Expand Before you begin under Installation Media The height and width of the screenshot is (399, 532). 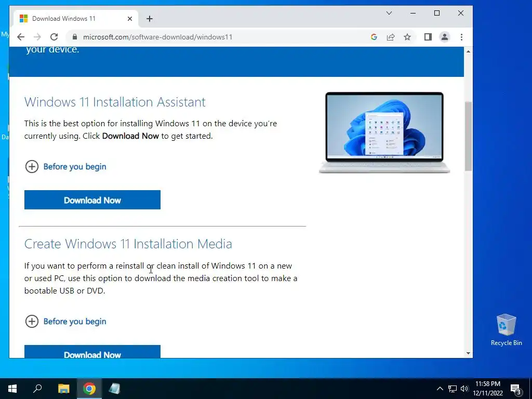point(66,321)
